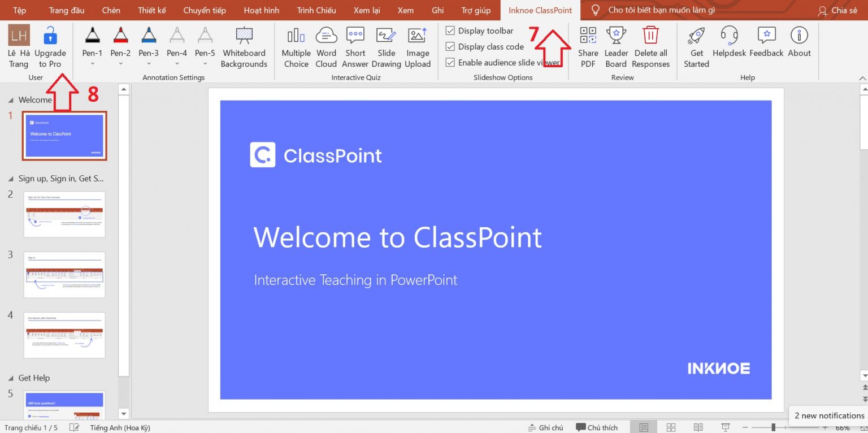Add a Short Answer question

[355, 47]
